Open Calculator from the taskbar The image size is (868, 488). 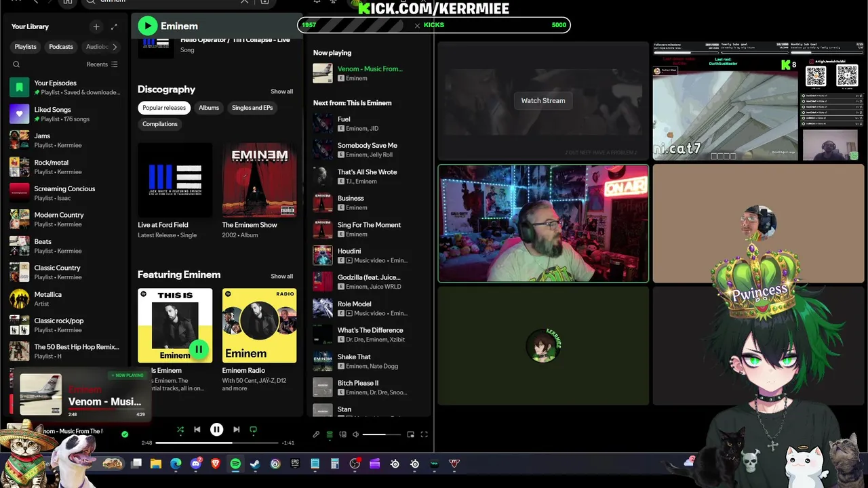coord(334,464)
